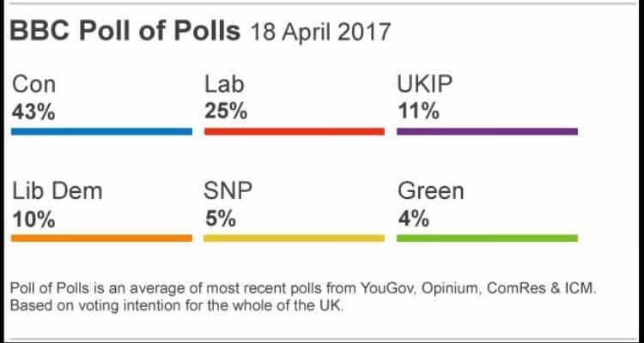Click the yellow SNP bar
The height and width of the screenshot is (343, 644).
click(294, 238)
